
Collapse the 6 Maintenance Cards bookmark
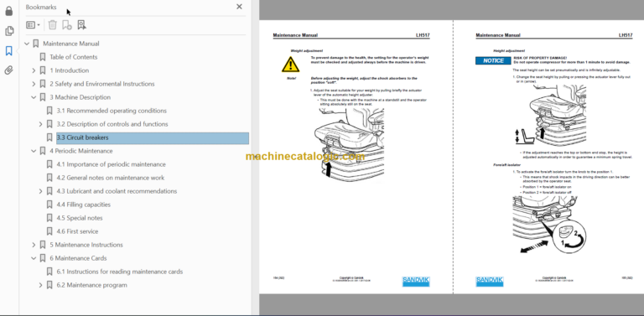click(34, 258)
